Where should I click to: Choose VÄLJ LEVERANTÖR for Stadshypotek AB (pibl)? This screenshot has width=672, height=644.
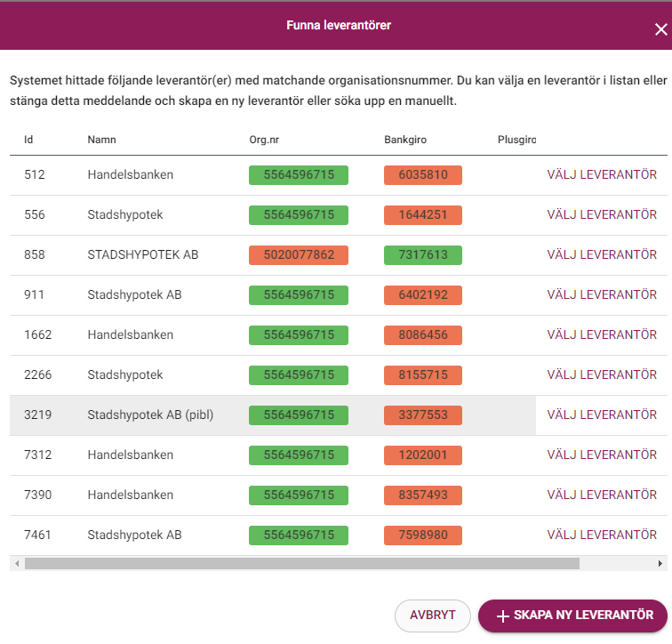click(x=601, y=415)
